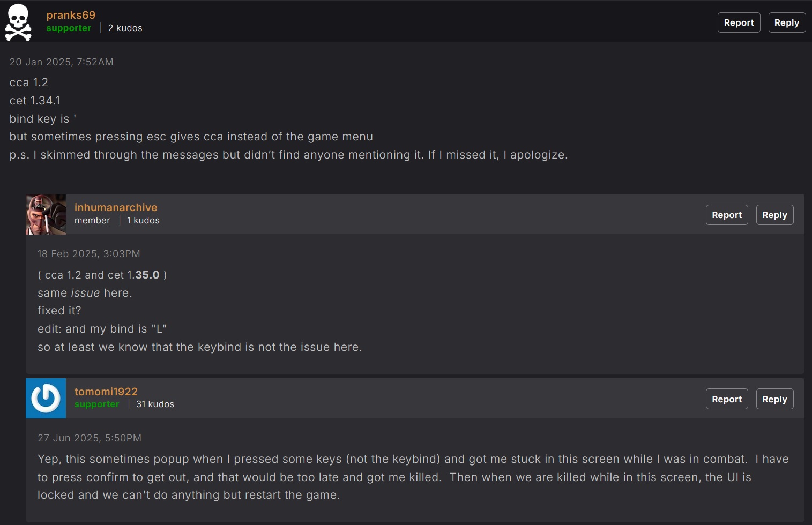Click the "2 kudos" count
Screen dimensions: 812x525
pos(125,28)
